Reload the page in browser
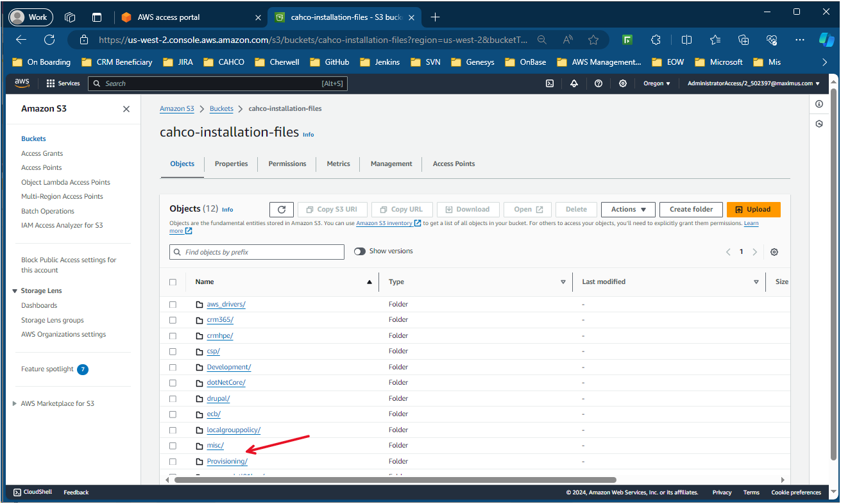 [49, 40]
